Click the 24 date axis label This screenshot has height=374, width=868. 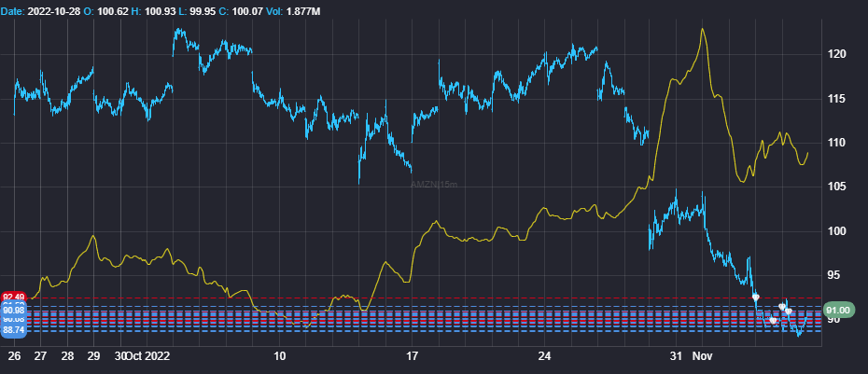545,355
